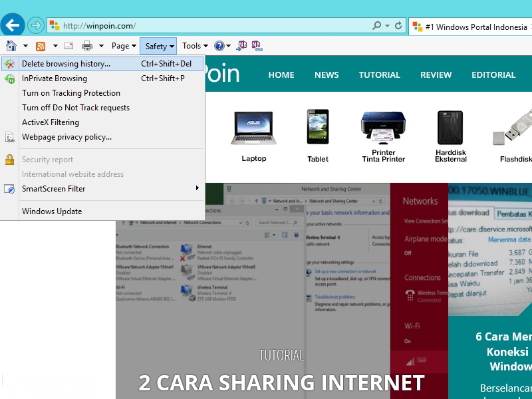Expand the Print dropdown arrow
The height and width of the screenshot is (399, 532).
101,46
